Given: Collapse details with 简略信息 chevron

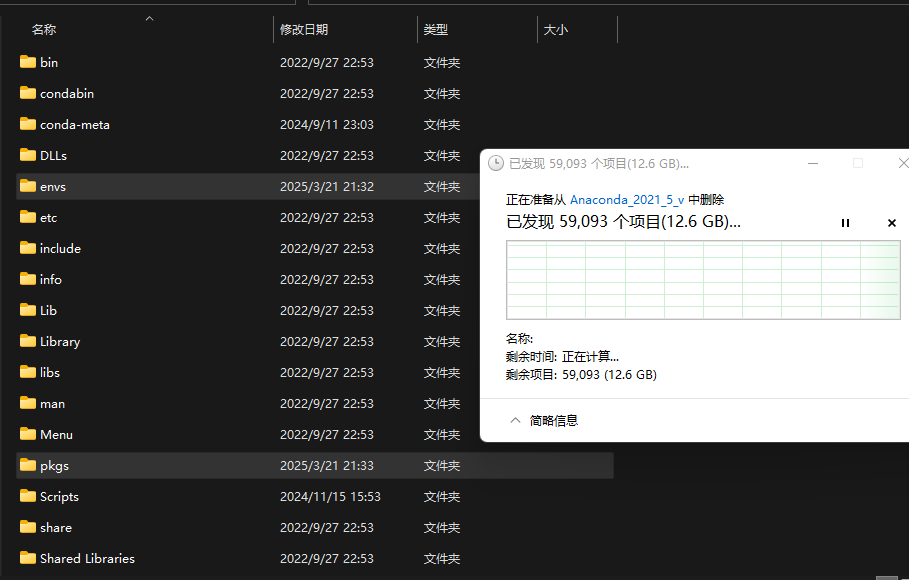Looking at the screenshot, I should click(x=516, y=420).
